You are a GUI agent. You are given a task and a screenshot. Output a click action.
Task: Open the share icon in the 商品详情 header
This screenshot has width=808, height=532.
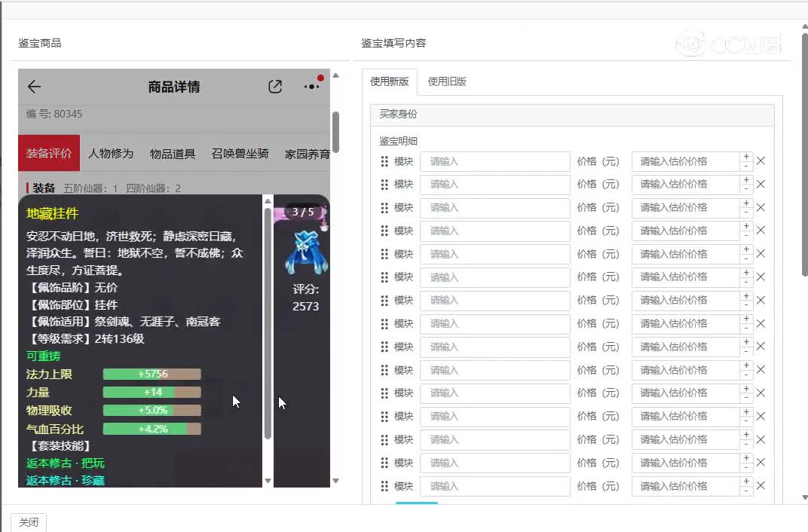(x=275, y=87)
